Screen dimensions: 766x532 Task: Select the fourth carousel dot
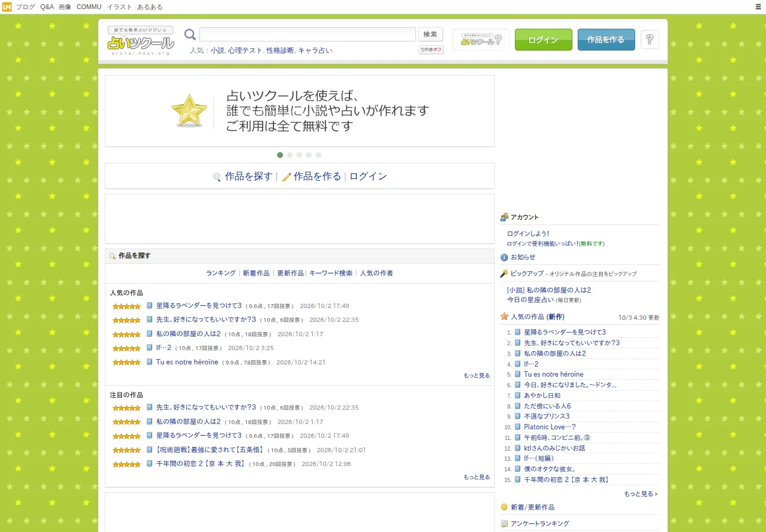309,155
